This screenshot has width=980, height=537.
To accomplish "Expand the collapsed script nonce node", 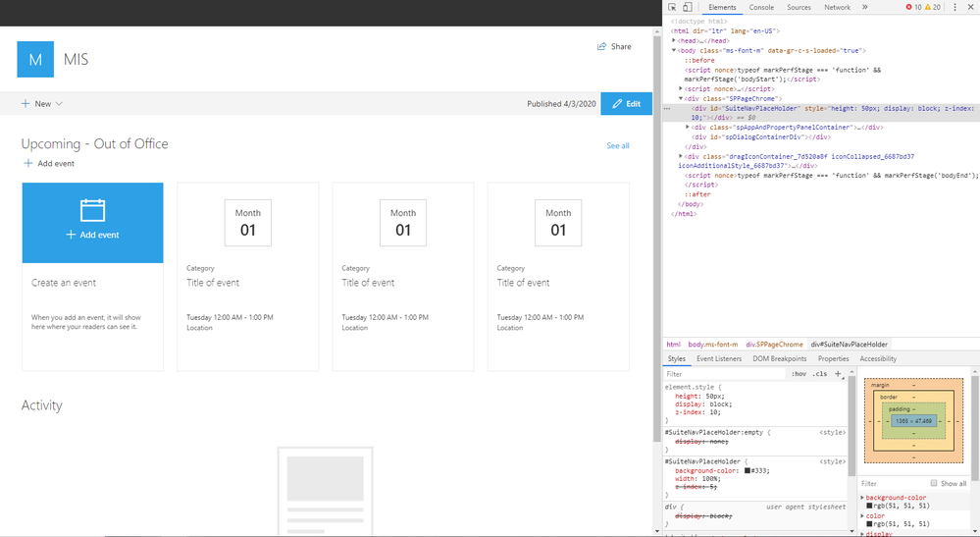I will (x=681, y=88).
